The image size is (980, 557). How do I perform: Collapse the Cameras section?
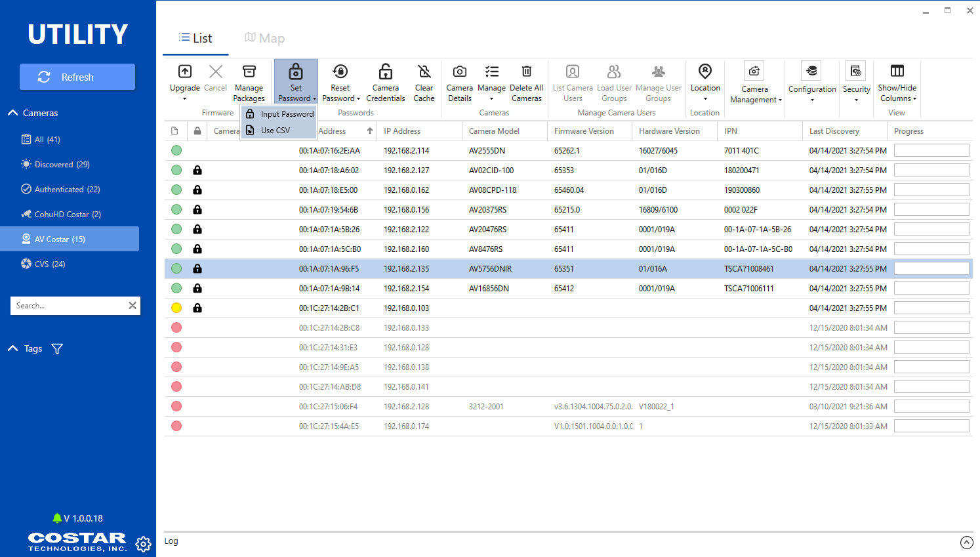pos(12,113)
